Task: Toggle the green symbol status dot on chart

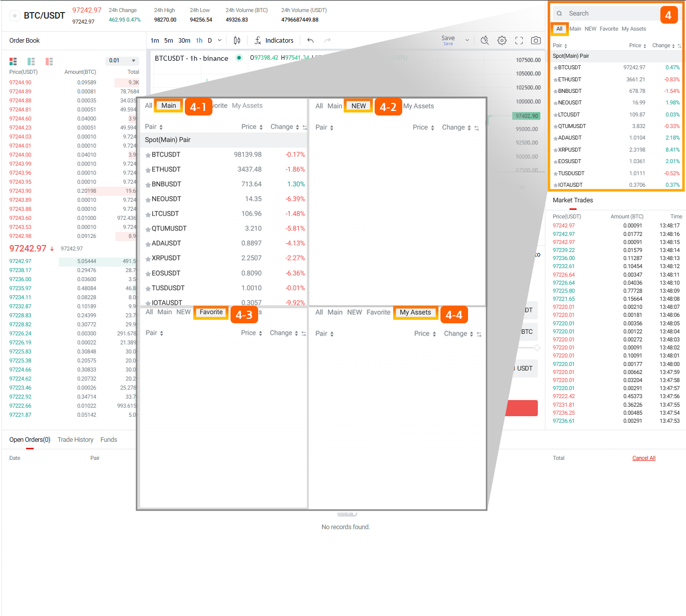Action: pos(239,58)
